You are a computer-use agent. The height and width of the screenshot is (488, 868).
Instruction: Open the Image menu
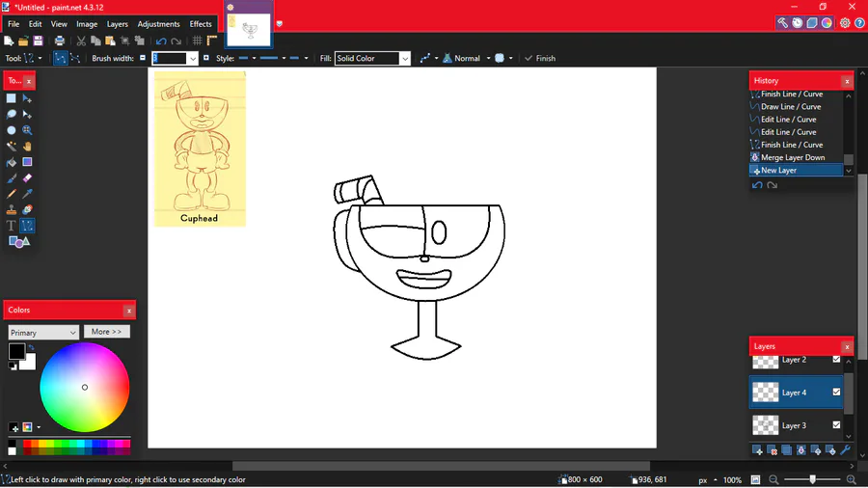coord(87,24)
